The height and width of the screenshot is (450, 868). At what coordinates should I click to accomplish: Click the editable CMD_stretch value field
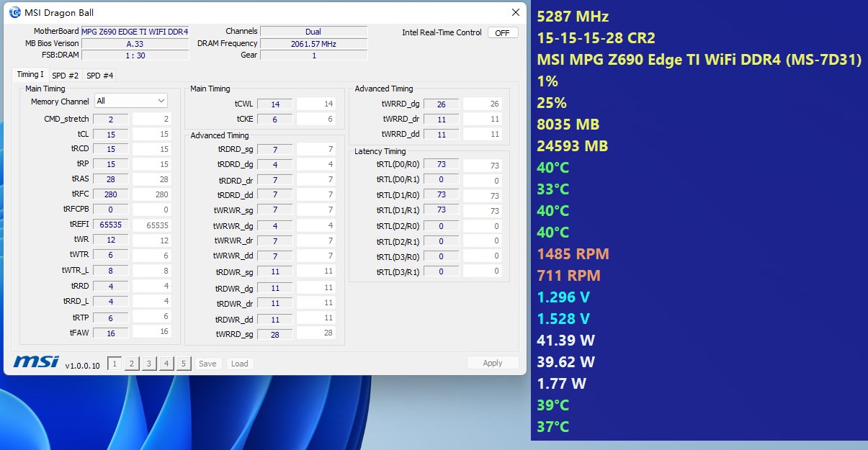(x=151, y=119)
